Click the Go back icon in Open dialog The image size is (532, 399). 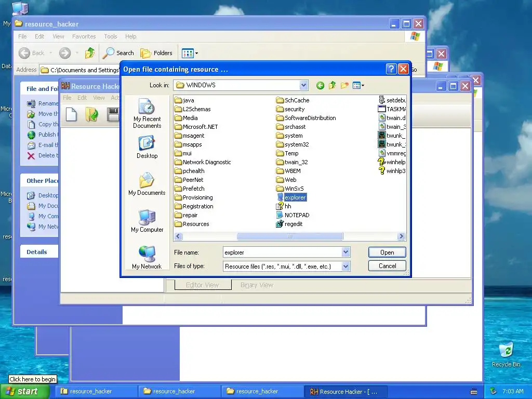click(x=320, y=86)
